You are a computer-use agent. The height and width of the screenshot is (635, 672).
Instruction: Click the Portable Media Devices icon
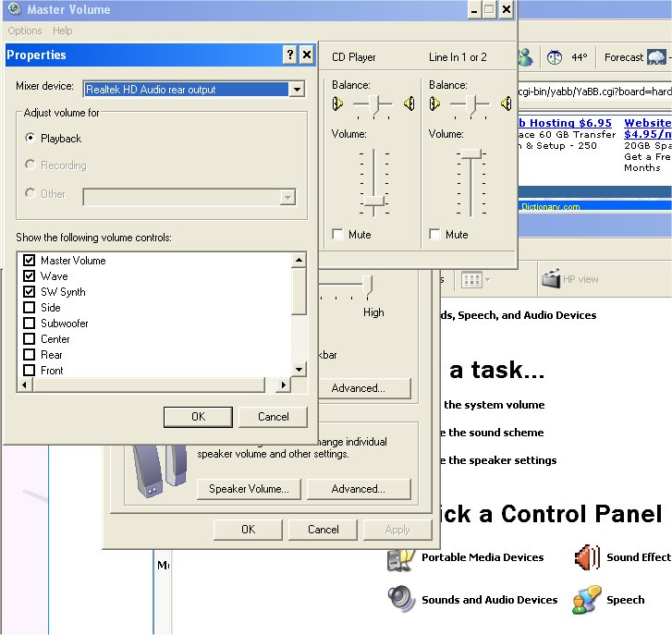tap(400, 558)
